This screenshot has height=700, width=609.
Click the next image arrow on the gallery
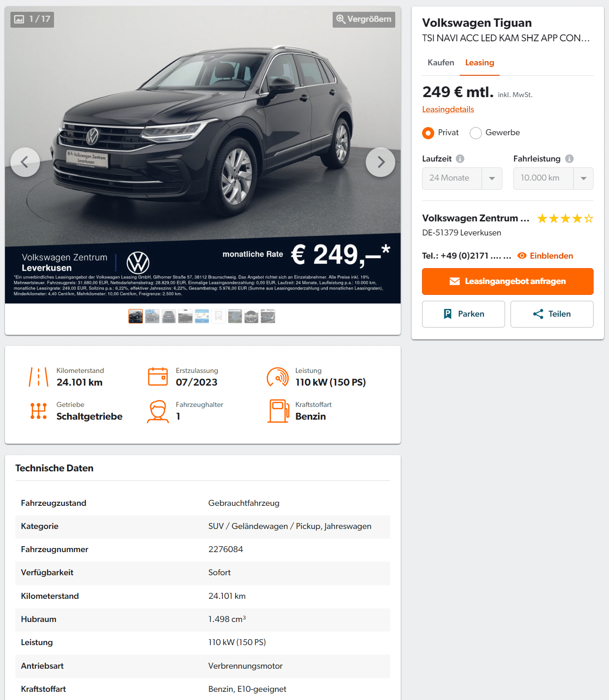pyautogui.click(x=380, y=162)
